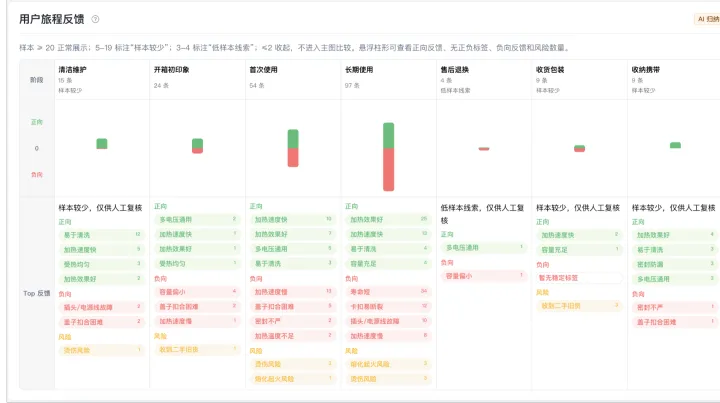Click 易于清洗 tag under 首次使用
Viewport: 720px width, 403px height.
pos(293,263)
